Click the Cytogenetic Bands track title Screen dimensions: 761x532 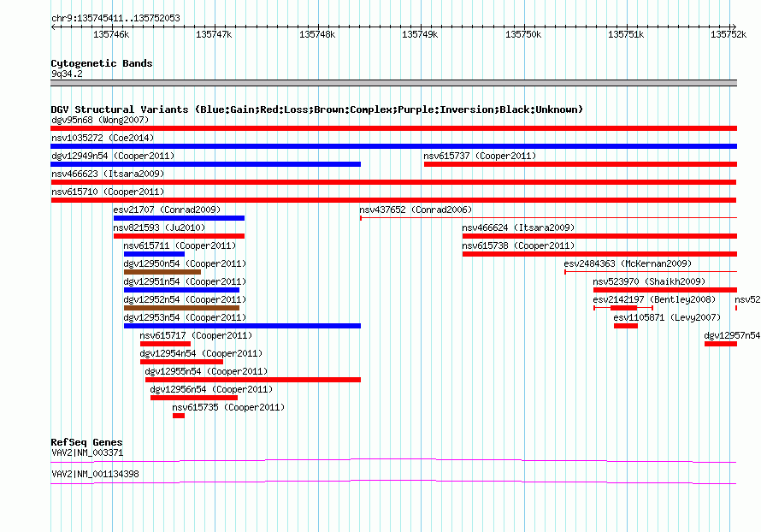(x=102, y=63)
